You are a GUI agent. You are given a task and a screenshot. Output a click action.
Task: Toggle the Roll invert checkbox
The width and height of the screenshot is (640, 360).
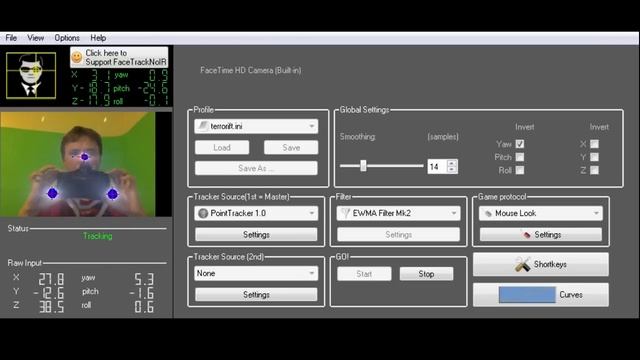pyautogui.click(x=520, y=170)
